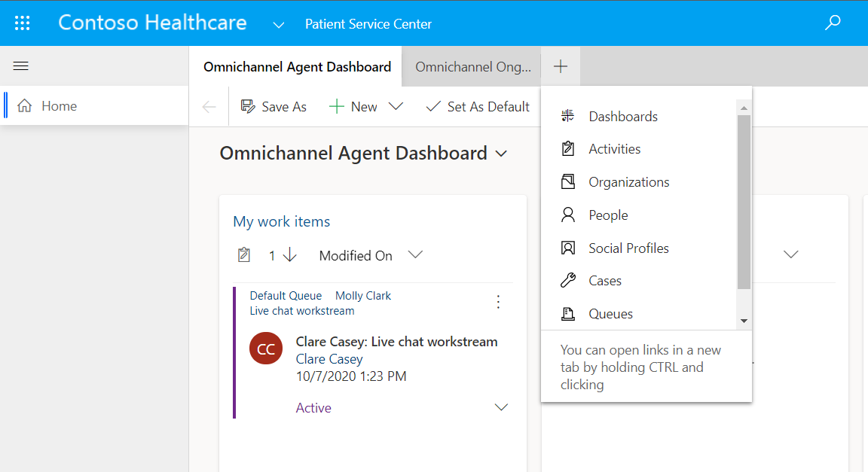The image size is (868, 472).
Task: Click the back arrow icon
Action: pyautogui.click(x=209, y=107)
